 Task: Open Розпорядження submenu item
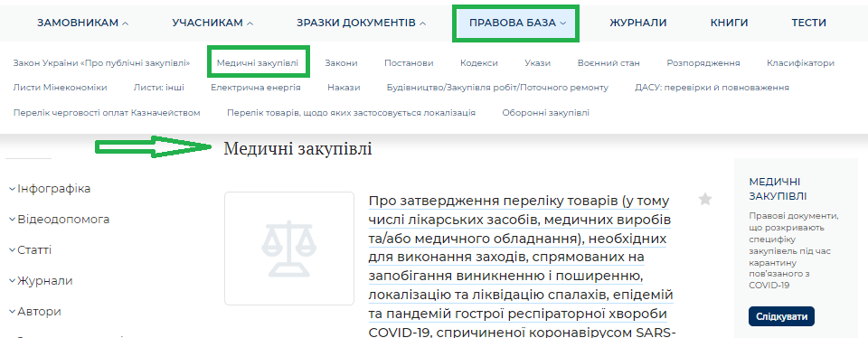pyautogui.click(x=703, y=63)
